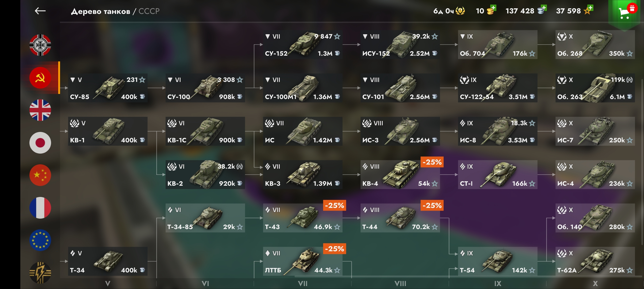
Task: Go back using the top-left arrow
Action: tap(40, 11)
